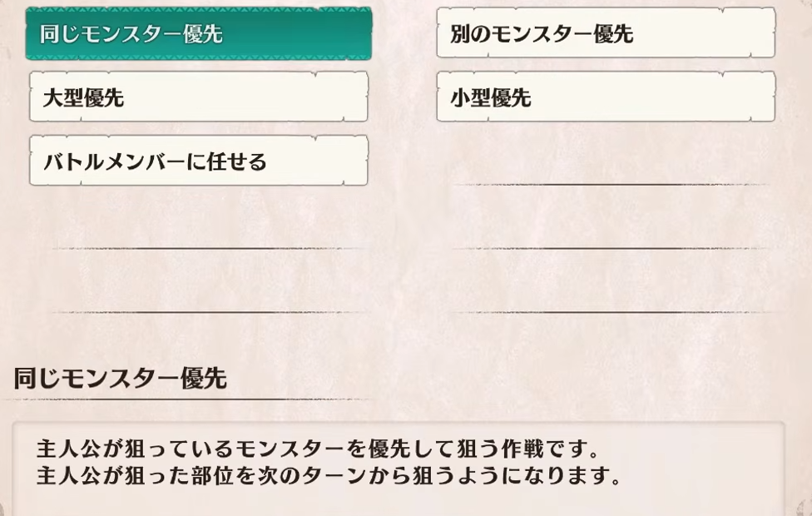This screenshot has height=516, width=812.
Task: Click the last empty slot in the right column
Action: (606, 289)
